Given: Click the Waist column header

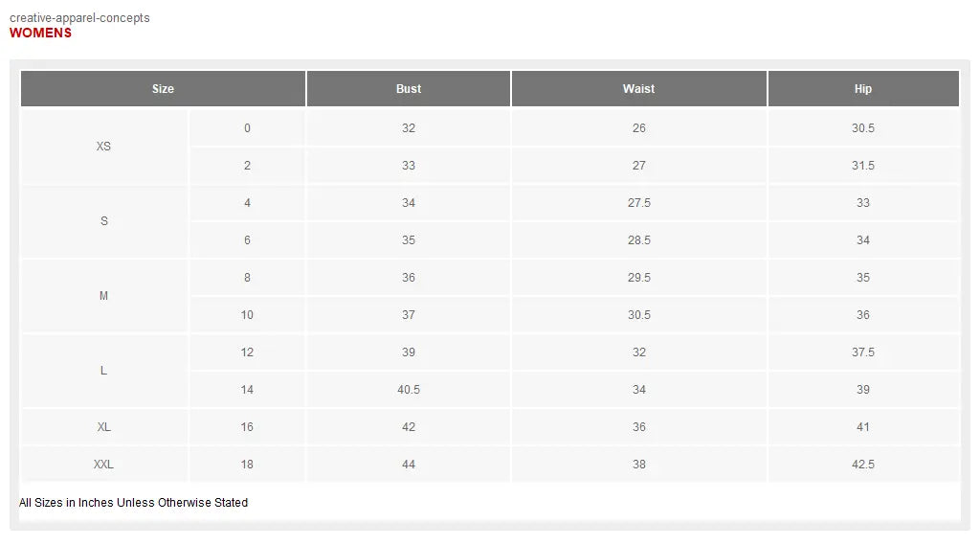Looking at the screenshot, I should (x=638, y=89).
